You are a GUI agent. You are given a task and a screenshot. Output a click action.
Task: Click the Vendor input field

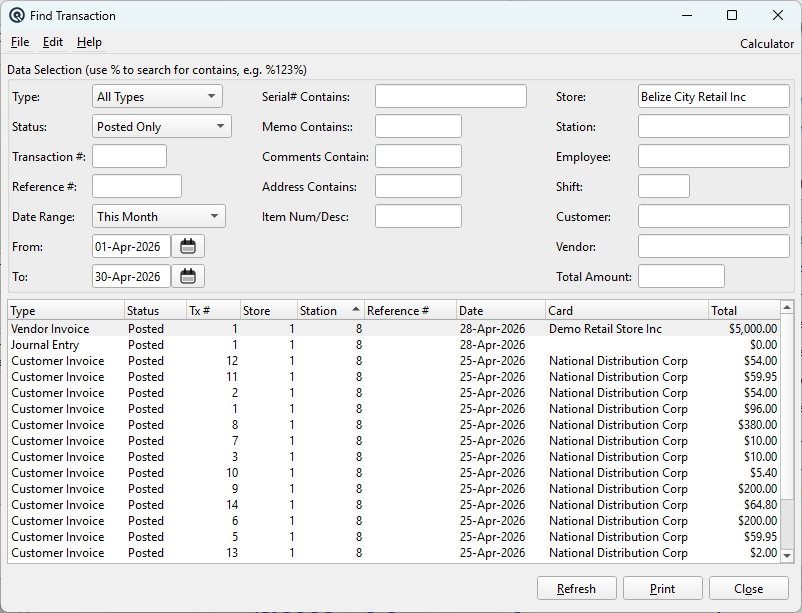(714, 247)
